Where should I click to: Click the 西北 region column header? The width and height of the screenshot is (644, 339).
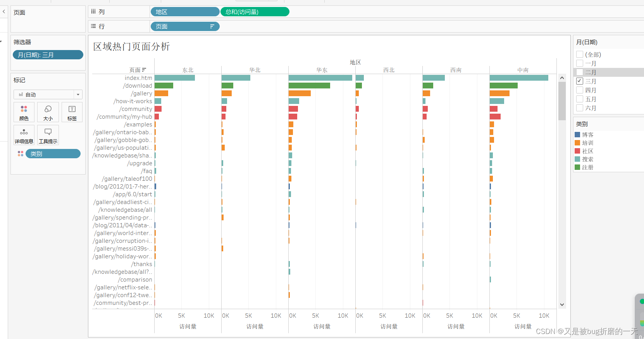pyautogui.click(x=389, y=70)
